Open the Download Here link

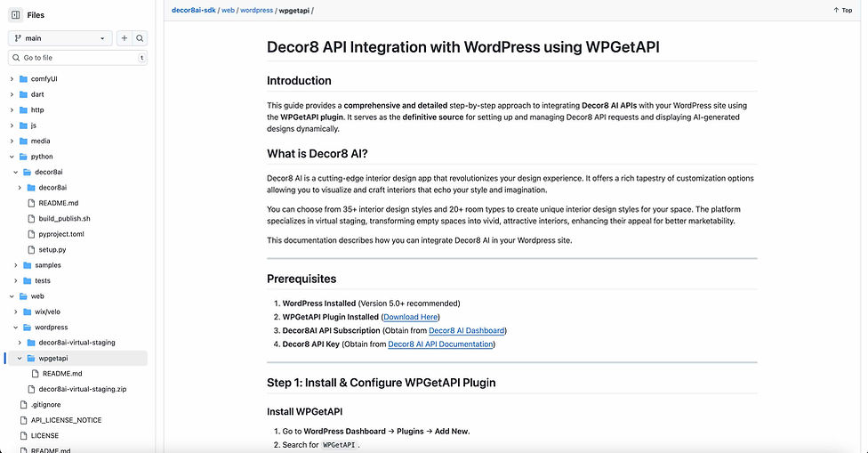pos(410,318)
